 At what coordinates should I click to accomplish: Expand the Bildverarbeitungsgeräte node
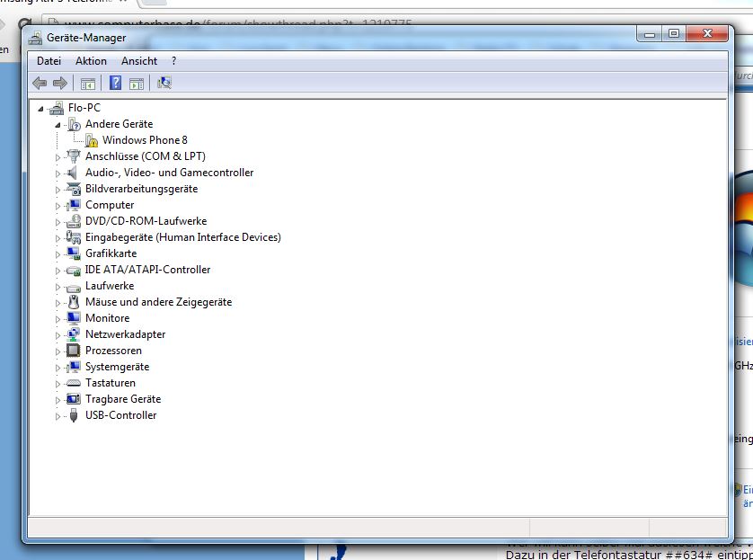point(58,190)
